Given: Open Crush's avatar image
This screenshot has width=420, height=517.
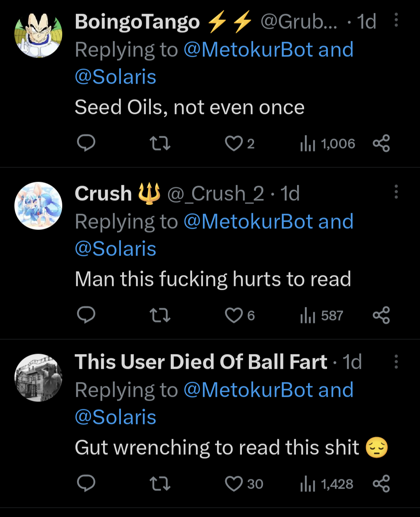Looking at the screenshot, I should [x=38, y=206].
